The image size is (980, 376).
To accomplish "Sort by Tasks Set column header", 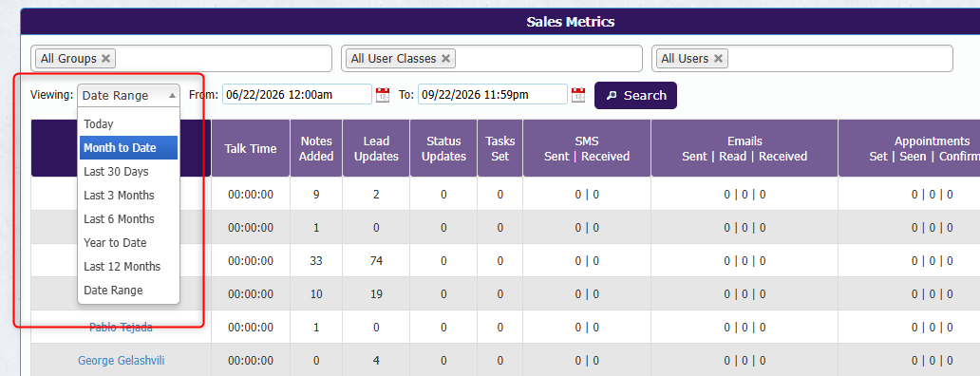I will (500, 149).
